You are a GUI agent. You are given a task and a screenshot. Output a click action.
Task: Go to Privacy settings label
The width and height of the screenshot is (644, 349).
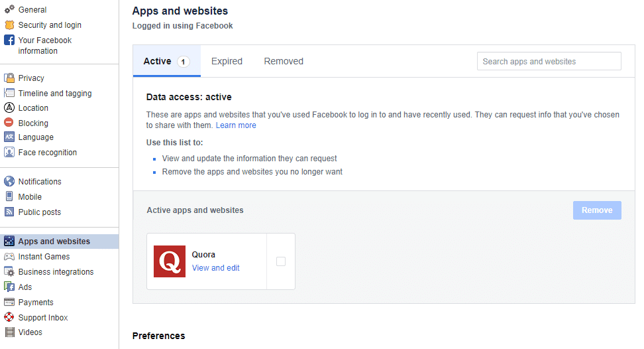click(x=31, y=78)
